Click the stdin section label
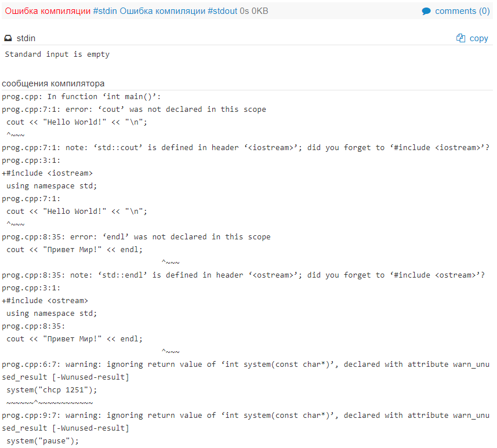497x448 pixels. (x=26, y=38)
